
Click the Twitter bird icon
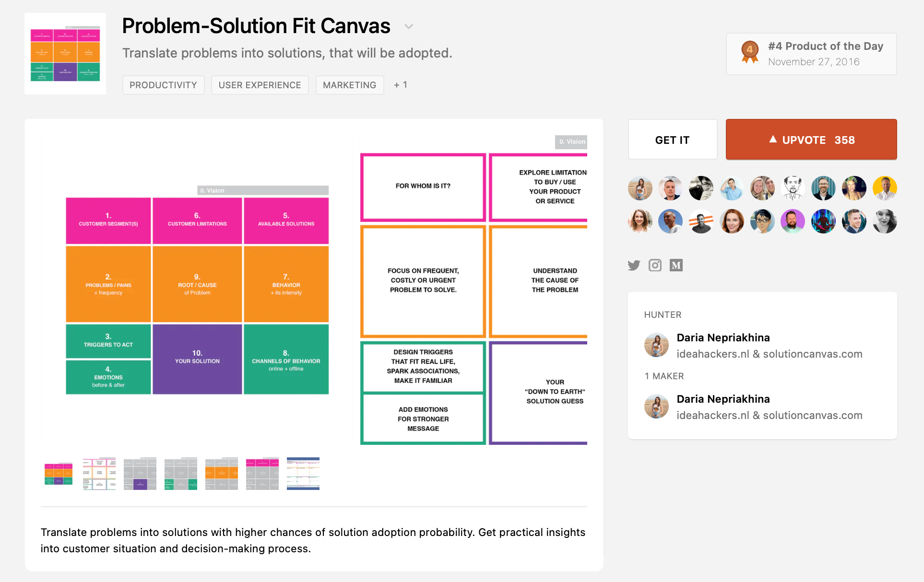click(x=634, y=265)
